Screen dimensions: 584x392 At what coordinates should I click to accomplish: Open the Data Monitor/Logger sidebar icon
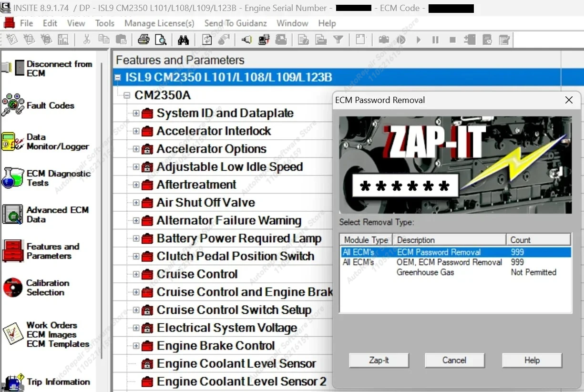[13, 142]
